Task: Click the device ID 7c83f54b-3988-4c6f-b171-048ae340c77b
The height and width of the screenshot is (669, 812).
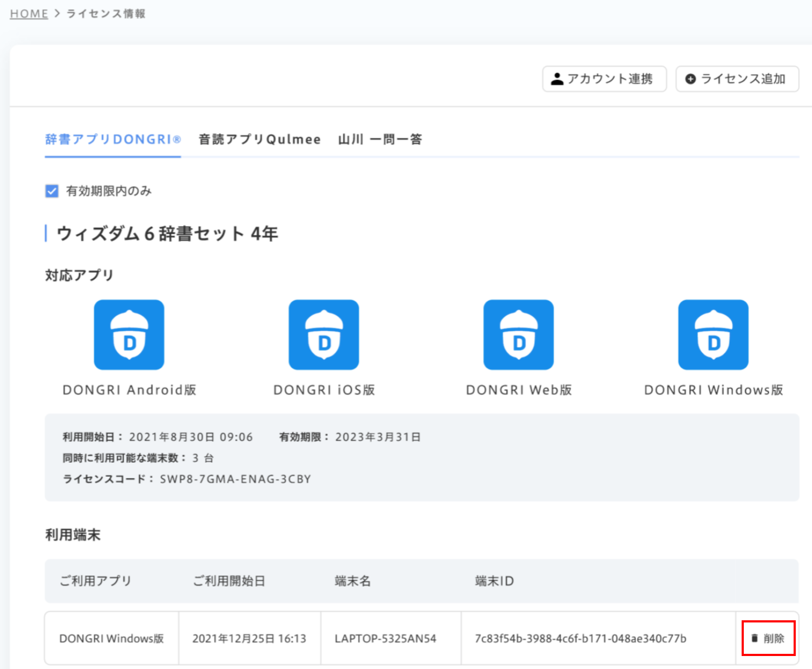Action: (581, 638)
